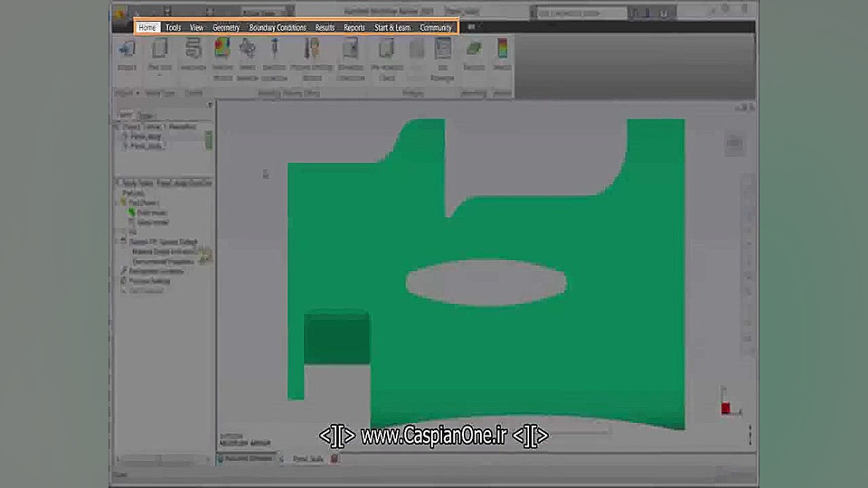The width and height of the screenshot is (868, 488).
Task: Open the colorful Molding Process icon
Action: 222,49
